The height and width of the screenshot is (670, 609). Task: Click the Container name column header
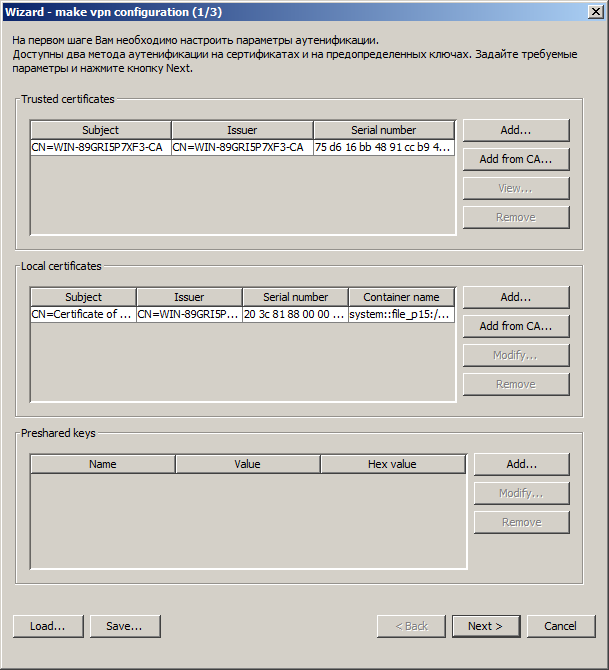pyautogui.click(x=401, y=297)
